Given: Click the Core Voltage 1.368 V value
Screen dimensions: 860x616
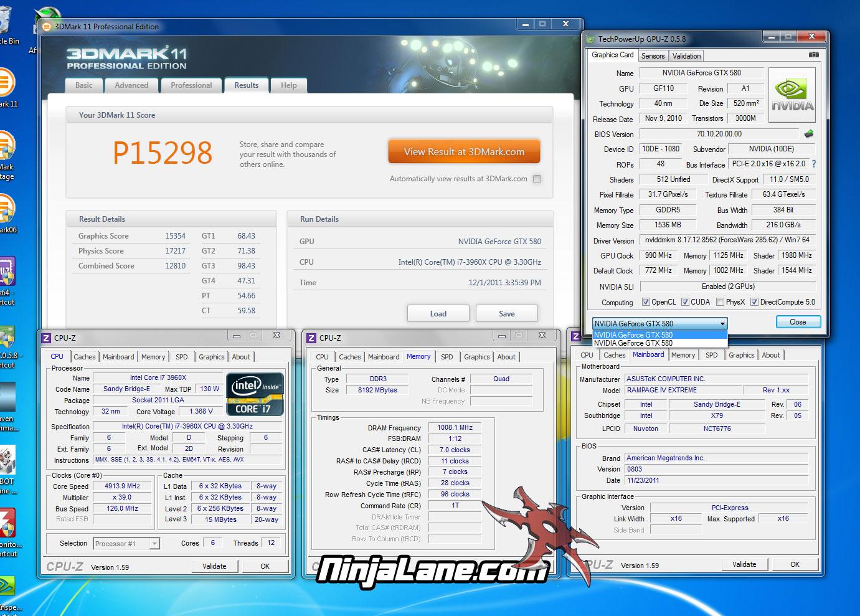Looking at the screenshot, I should (x=201, y=411).
